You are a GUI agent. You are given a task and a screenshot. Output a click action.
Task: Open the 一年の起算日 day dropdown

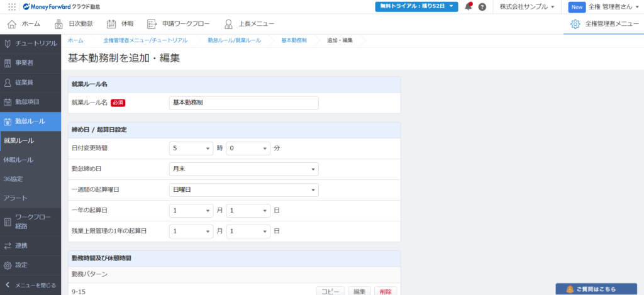tap(248, 210)
